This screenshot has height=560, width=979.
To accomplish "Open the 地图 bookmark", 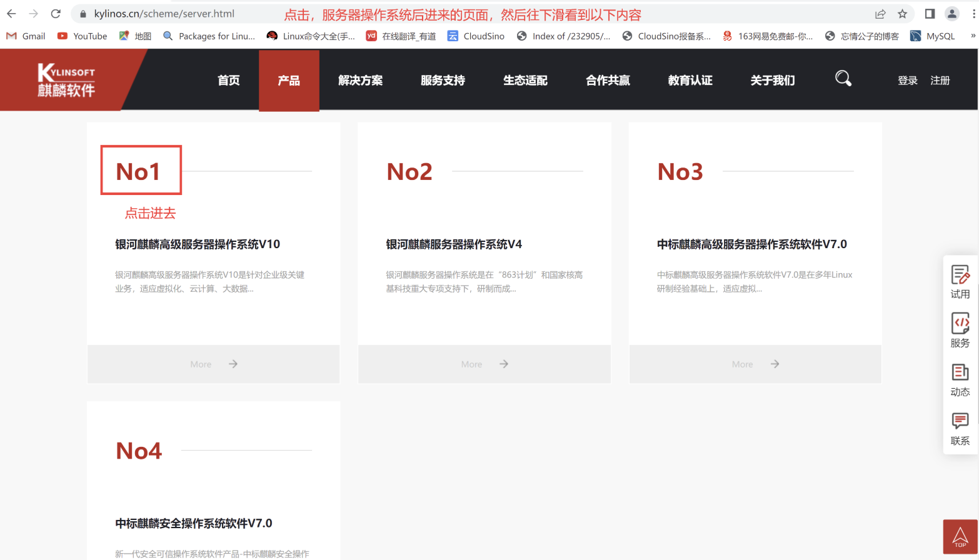I will point(135,36).
